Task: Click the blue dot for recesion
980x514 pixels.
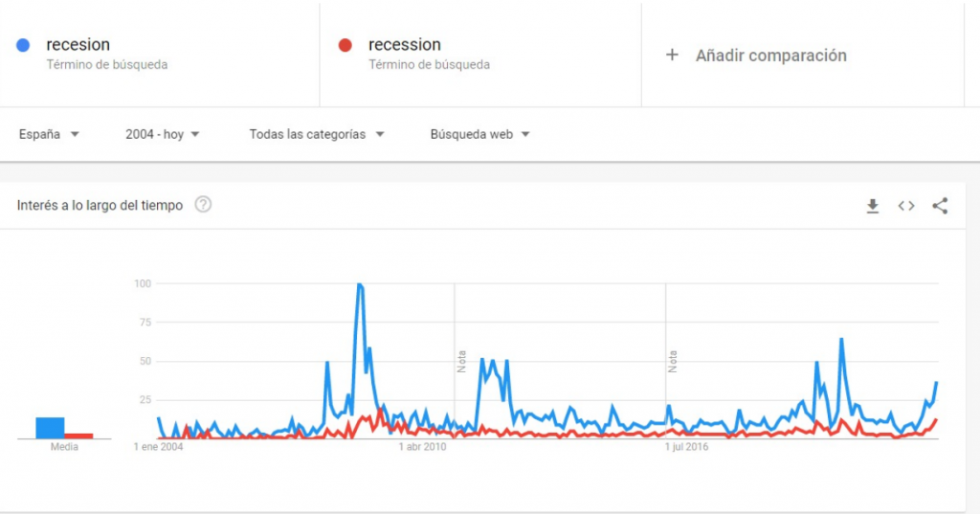Action: click(x=24, y=45)
